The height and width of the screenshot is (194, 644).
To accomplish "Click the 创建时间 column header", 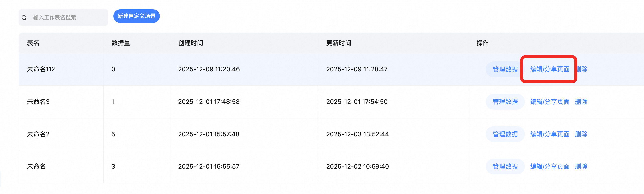I will point(191,43).
